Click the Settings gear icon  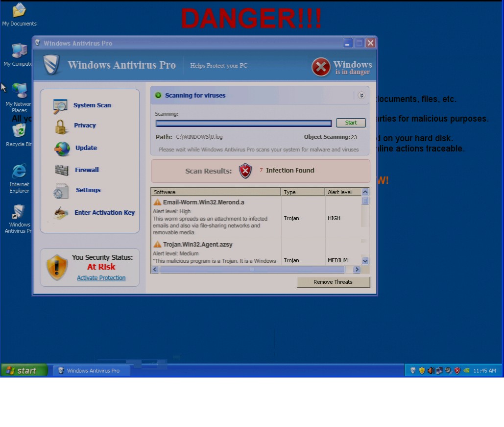[x=61, y=191]
